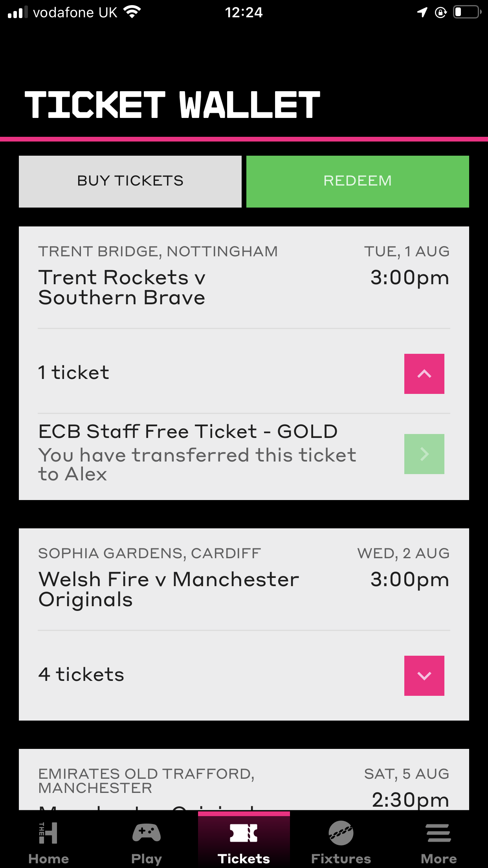Switch to the Play tab label
488x868 pixels.
[146, 859]
